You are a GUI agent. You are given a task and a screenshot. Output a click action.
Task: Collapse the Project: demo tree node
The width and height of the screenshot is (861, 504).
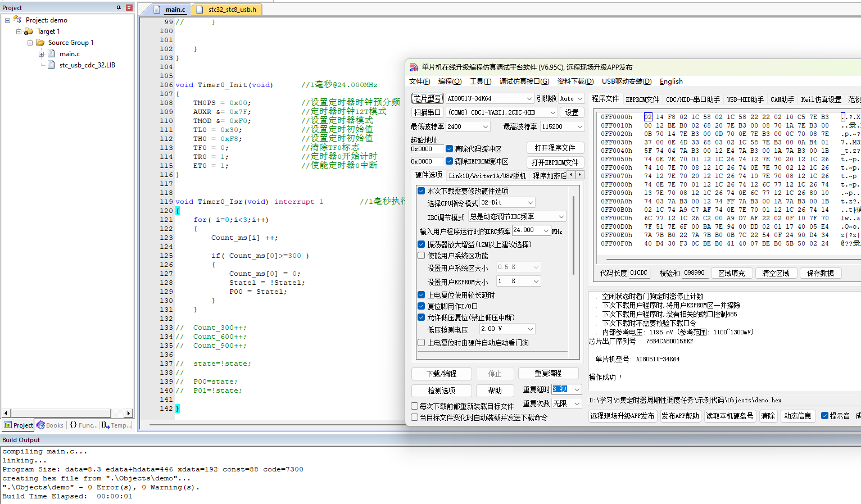(7, 20)
